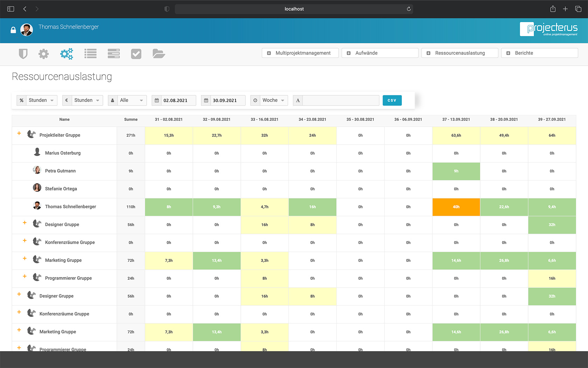Click the CSV export button
The width and height of the screenshot is (588, 368).
(392, 100)
